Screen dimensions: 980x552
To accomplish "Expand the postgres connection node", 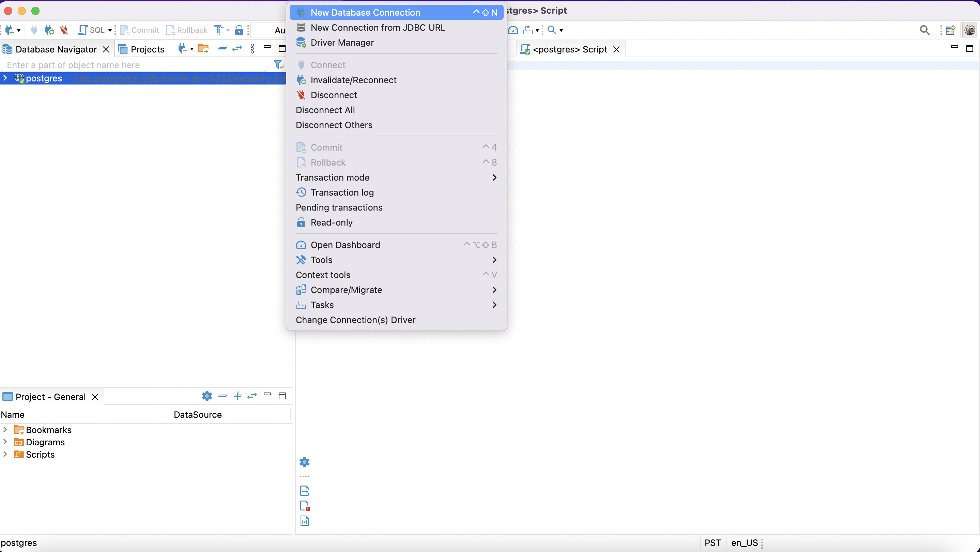I will click(x=5, y=78).
